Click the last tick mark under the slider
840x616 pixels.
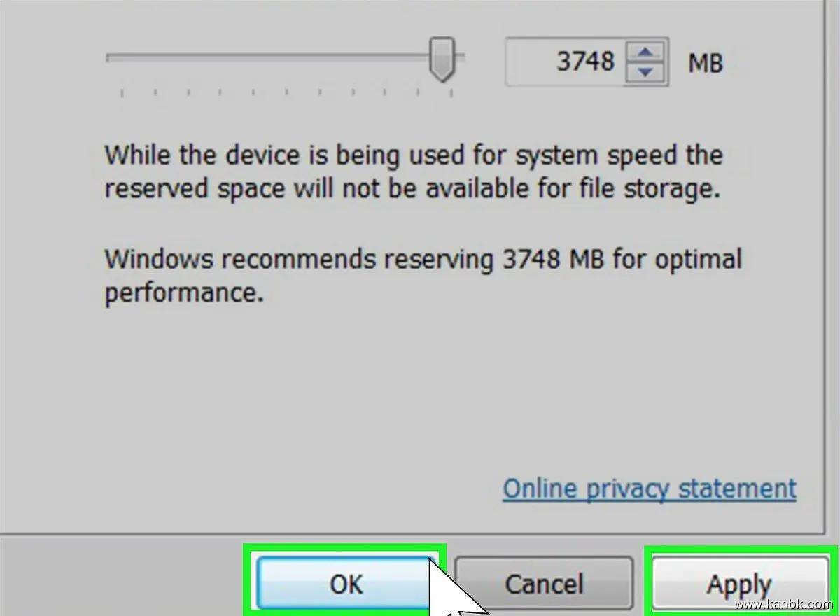[451, 92]
